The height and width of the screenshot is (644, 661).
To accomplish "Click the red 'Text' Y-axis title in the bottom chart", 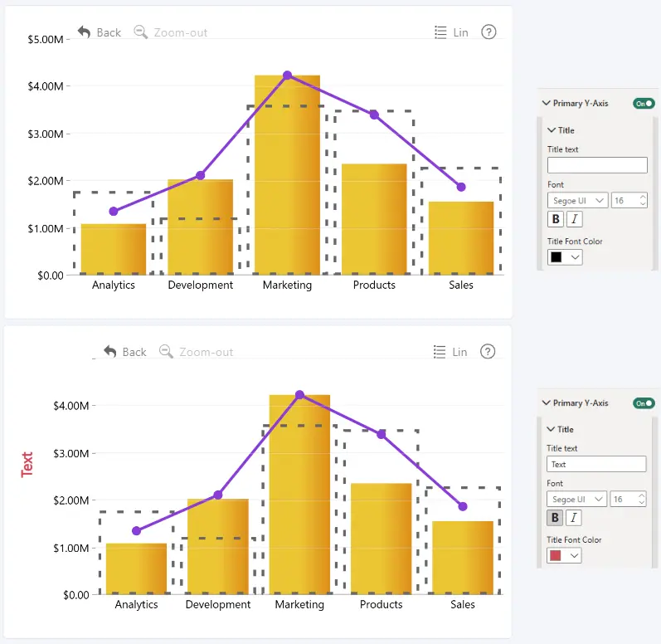I will pos(27,465).
